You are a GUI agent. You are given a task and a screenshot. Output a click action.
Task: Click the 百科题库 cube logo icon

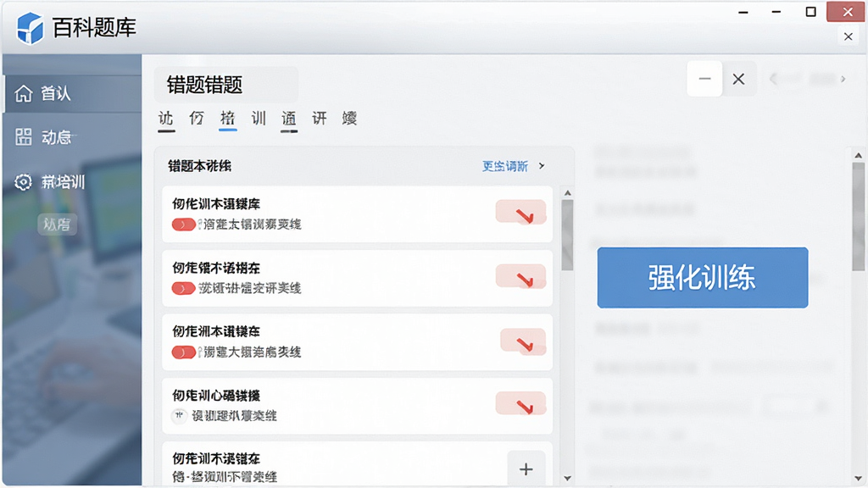point(30,28)
